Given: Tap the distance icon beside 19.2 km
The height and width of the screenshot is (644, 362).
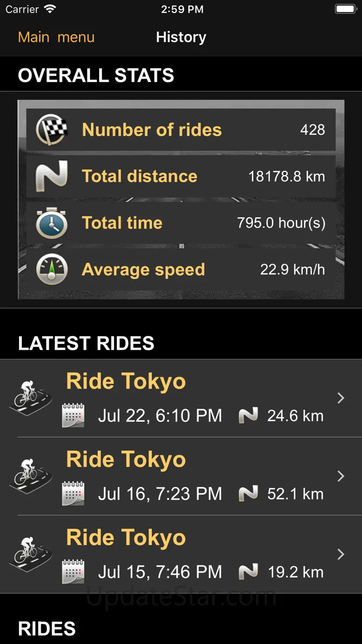Looking at the screenshot, I should point(248,572).
